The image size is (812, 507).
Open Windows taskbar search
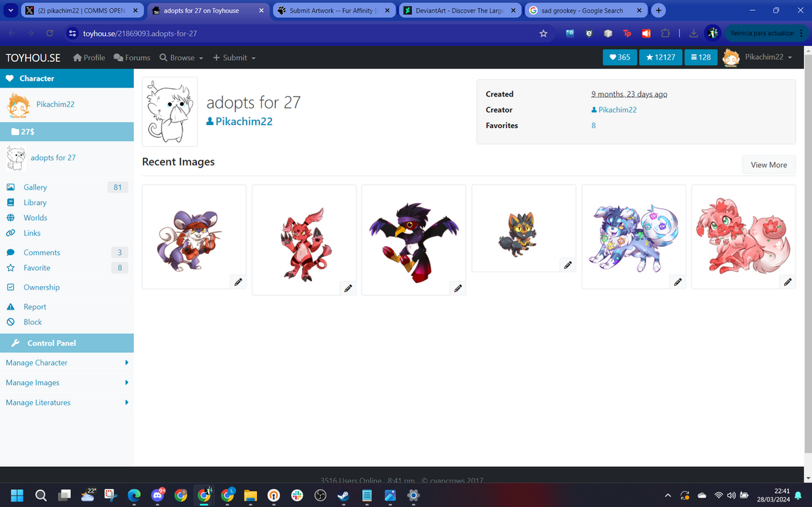(x=41, y=496)
